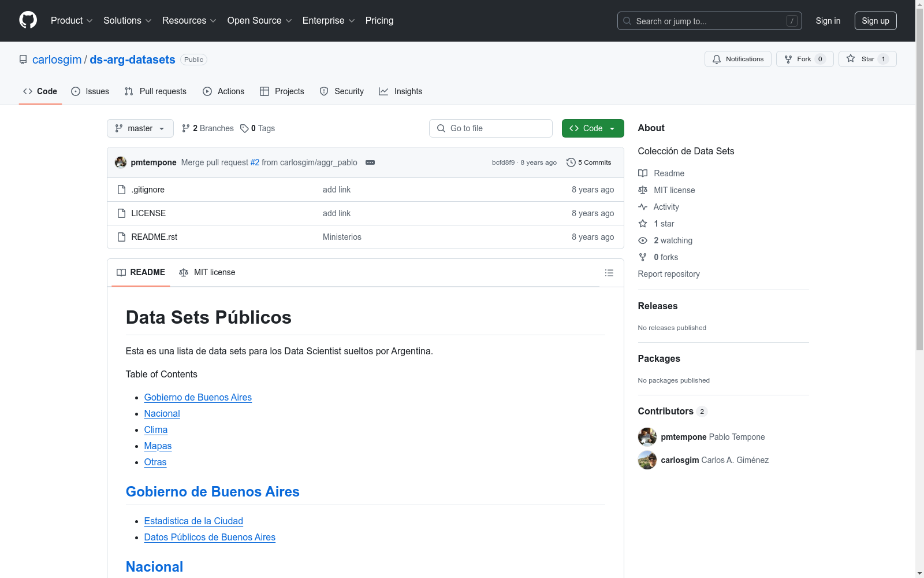924x578 pixels.
Task: Go to the Pricing page
Action: pos(379,20)
